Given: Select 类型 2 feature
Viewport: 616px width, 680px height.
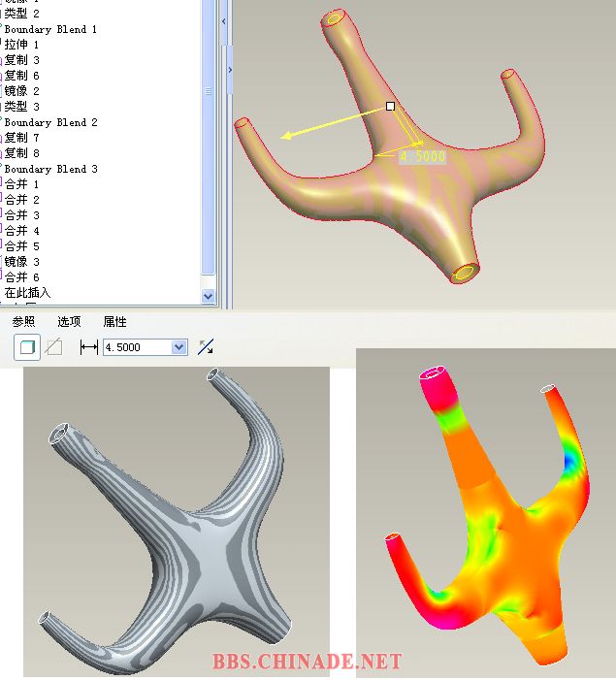Looking at the screenshot, I should [x=21, y=14].
